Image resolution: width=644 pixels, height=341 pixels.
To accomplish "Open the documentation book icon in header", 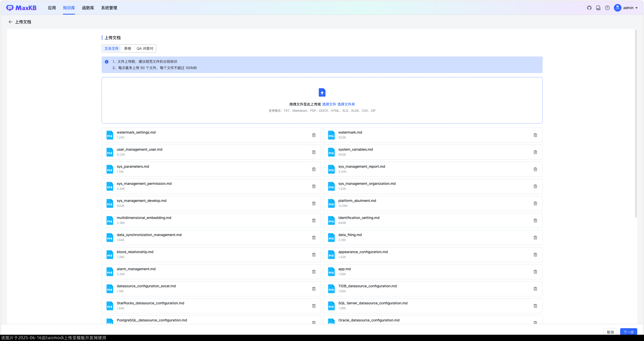I will click(598, 8).
